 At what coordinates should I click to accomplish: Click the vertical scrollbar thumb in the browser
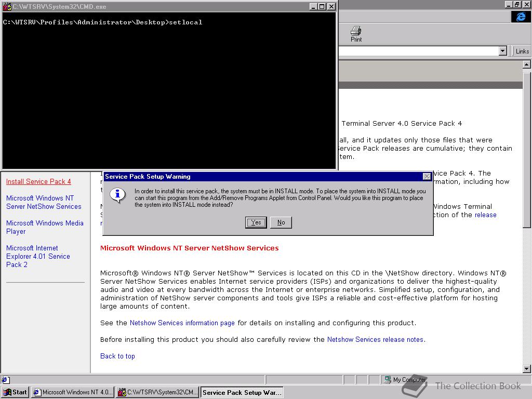[526, 150]
